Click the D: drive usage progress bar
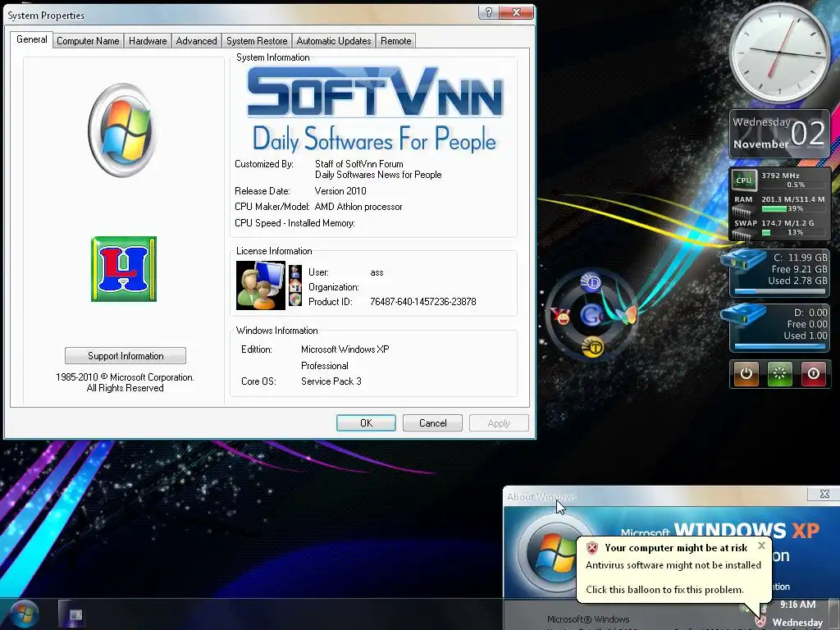 pyautogui.click(x=780, y=347)
